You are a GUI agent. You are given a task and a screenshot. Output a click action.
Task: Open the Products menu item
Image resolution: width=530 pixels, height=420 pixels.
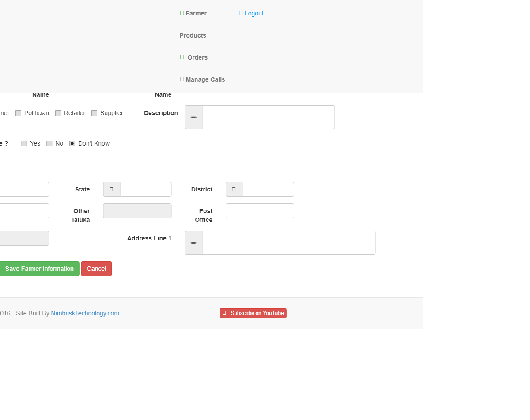tap(193, 35)
